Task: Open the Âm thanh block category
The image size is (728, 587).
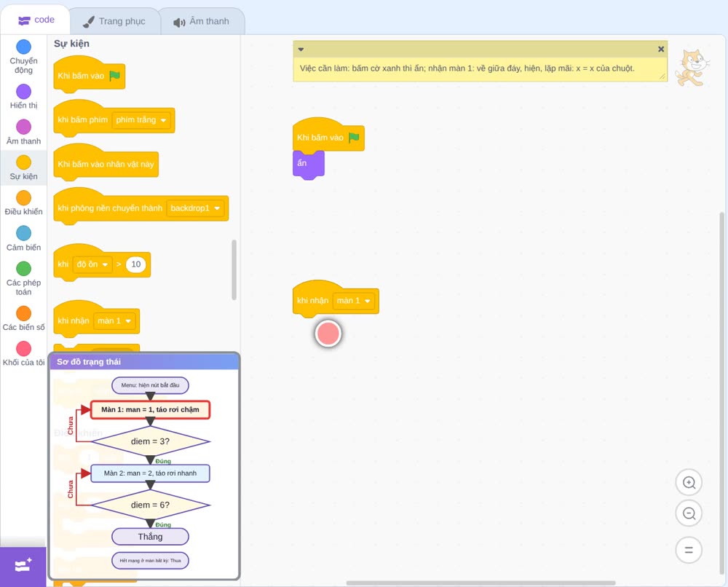Action: tap(24, 133)
